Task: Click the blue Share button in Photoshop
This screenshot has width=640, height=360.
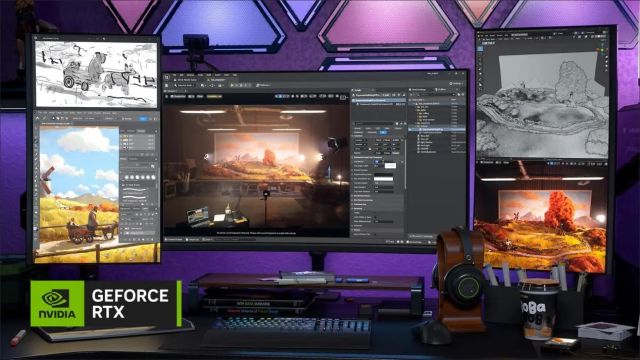Action: [x=143, y=118]
